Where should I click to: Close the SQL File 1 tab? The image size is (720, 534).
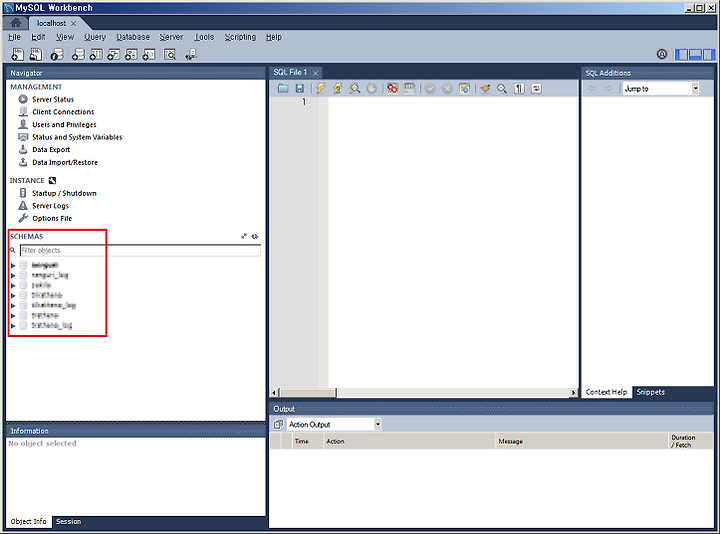coord(315,73)
